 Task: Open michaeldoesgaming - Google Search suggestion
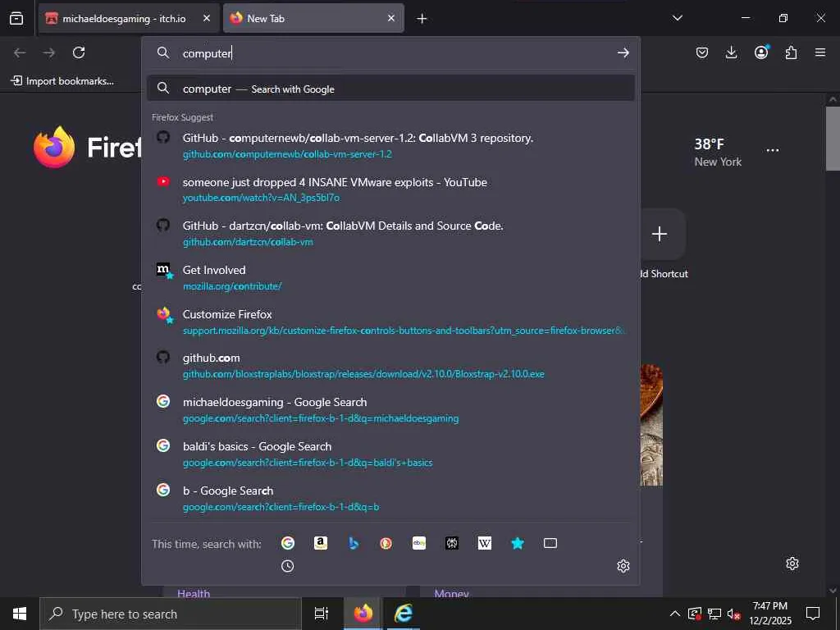pos(390,410)
